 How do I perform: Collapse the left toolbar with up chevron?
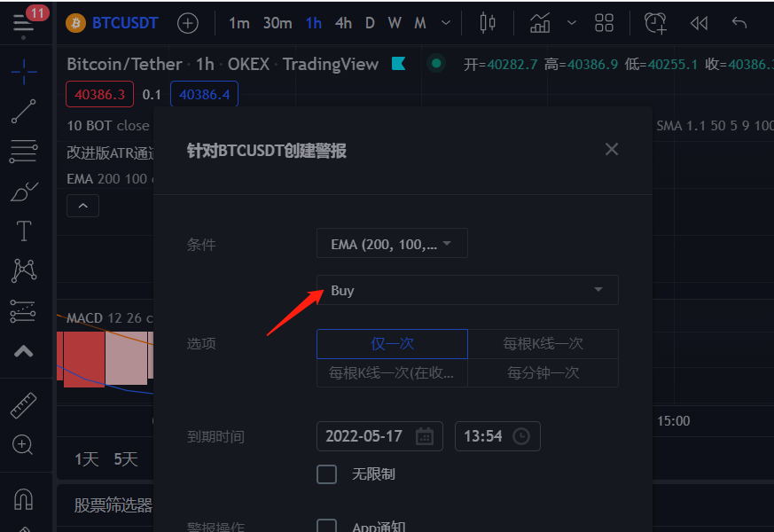pos(24,351)
